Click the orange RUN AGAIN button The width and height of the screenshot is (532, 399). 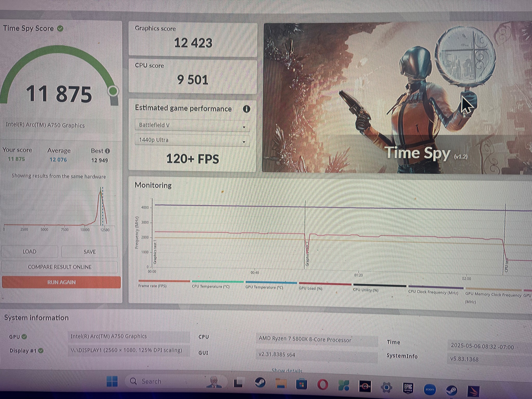point(61,282)
